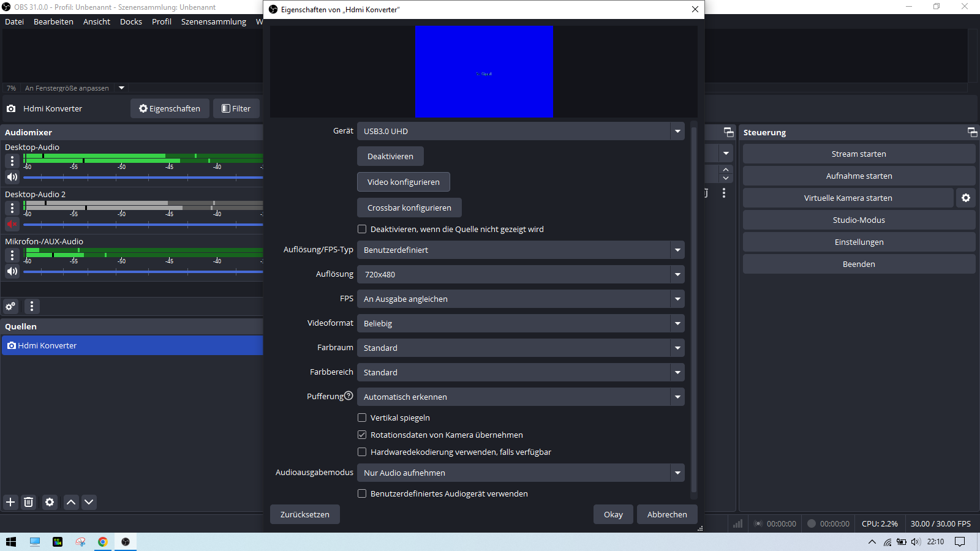Toggle 'Deaktivieren, wenn die Quelle nicht gezeigt wird'
The height and width of the screenshot is (551, 980).
(x=362, y=229)
